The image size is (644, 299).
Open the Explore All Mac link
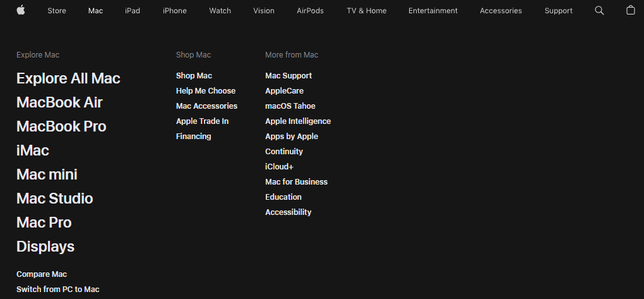[x=68, y=78]
